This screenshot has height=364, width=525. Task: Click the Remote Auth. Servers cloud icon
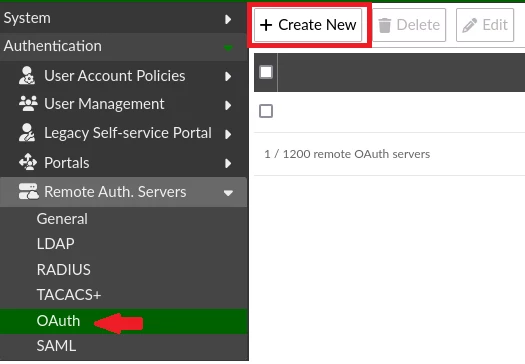click(x=28, y=192)
